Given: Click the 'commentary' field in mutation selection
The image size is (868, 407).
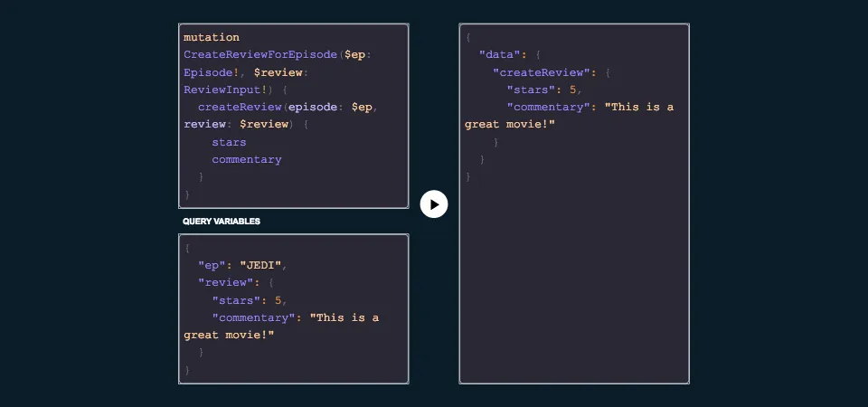Looking at the screenshot, I should tap(246, 159).
